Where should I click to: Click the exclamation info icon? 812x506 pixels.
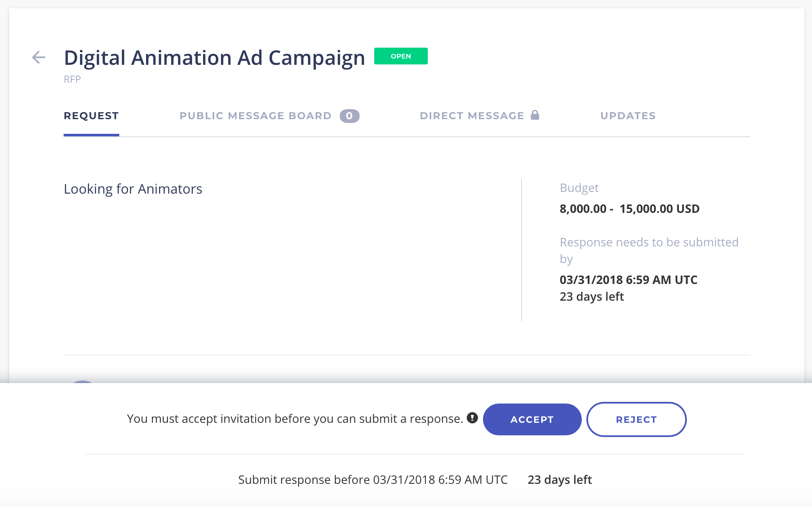[x=472, y=418]
